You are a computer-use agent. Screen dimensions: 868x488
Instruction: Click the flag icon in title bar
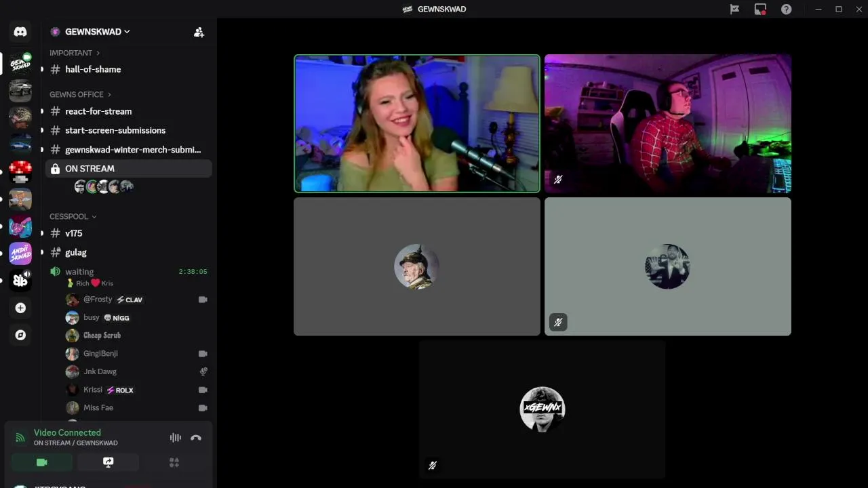[x=734, y=9]
